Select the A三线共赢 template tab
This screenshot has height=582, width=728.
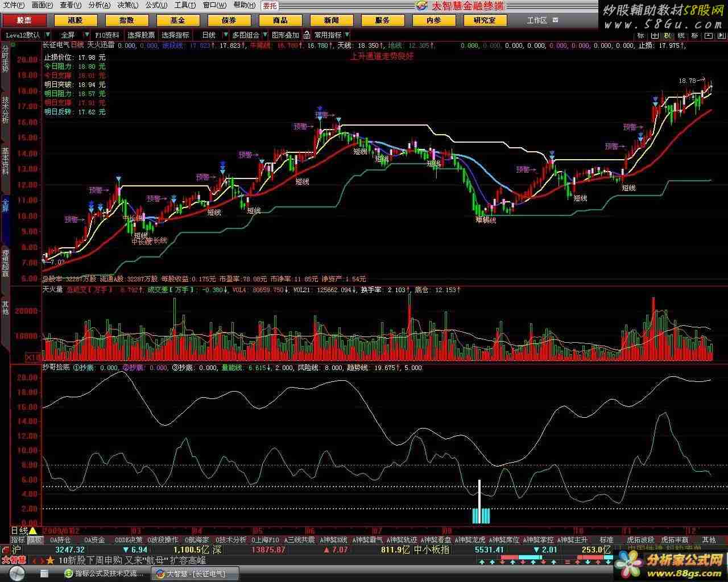coord(300,540)
